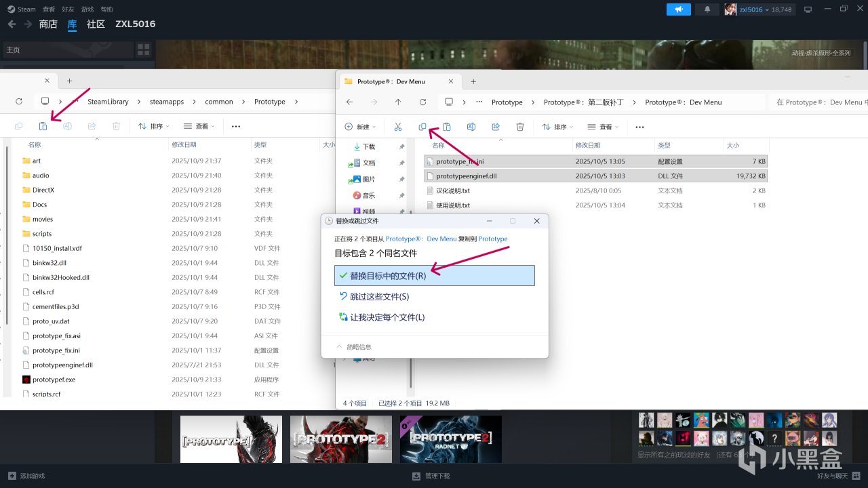
Task: Switch to Steam 商店 tab
Action: (48, 24)
